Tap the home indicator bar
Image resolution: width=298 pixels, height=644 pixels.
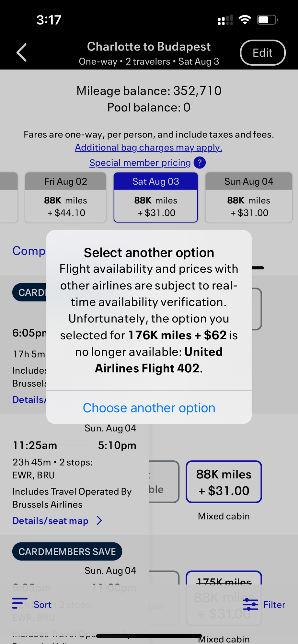click(x=149, y=636)
